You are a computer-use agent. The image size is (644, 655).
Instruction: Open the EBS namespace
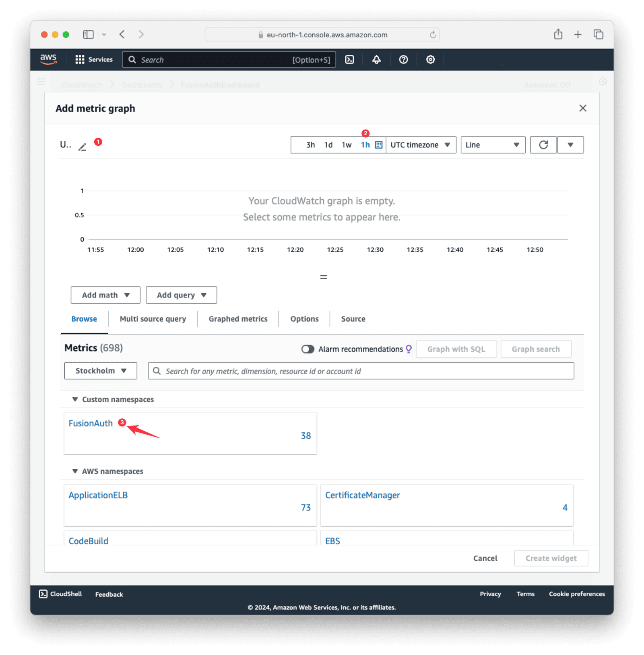(332, 541)
